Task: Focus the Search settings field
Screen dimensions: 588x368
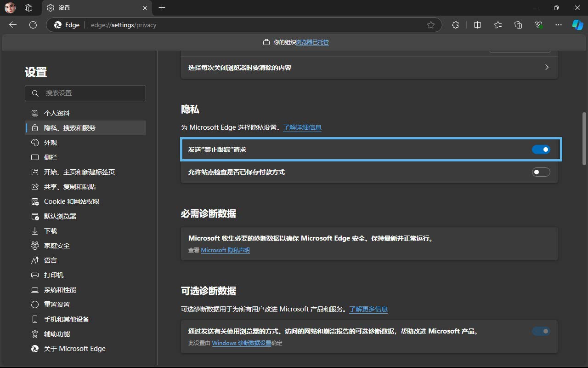Action: pyautogui.click(x=85, y=93)
